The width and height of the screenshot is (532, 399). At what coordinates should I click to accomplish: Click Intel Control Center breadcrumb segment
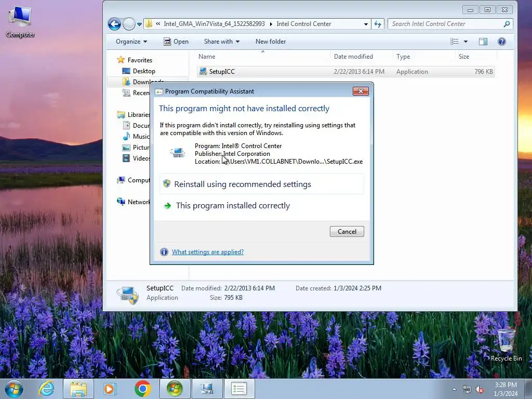(x=303, y=24)
